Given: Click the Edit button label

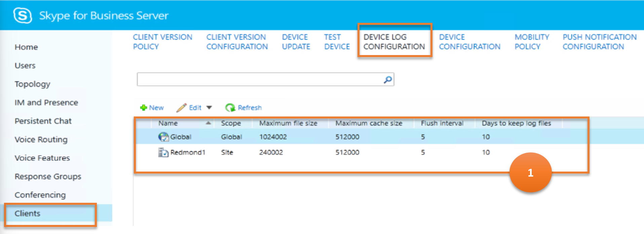Looking at the screenshot, I should (195, 108).
